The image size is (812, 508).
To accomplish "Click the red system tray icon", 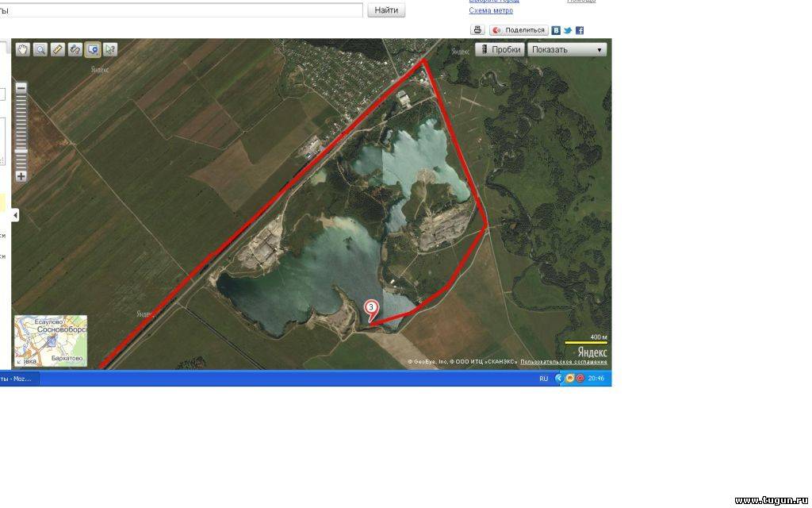I will tap(580, 379).
